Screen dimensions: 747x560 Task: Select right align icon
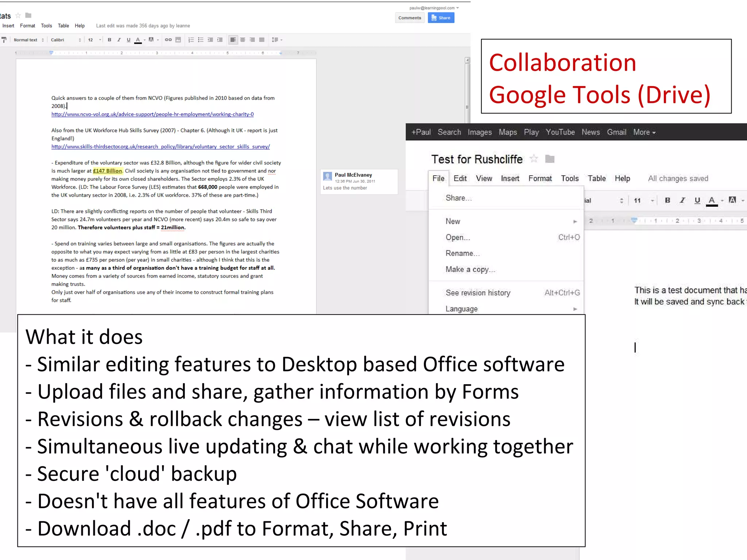252,40
